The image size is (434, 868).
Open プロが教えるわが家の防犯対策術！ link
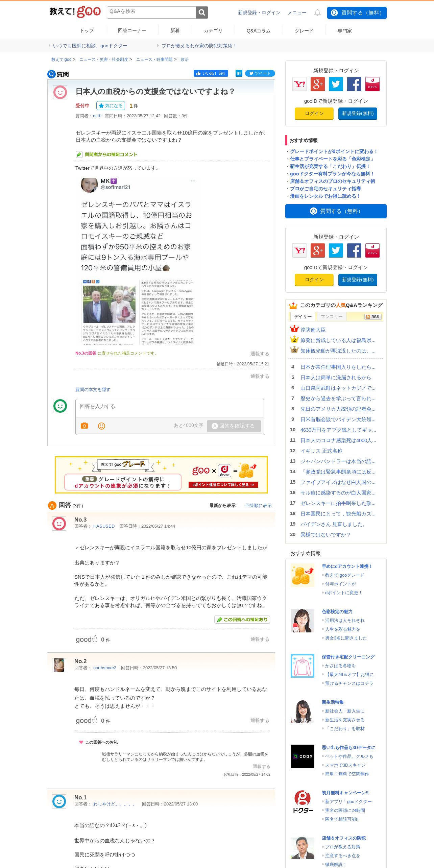tap(199, 46)
